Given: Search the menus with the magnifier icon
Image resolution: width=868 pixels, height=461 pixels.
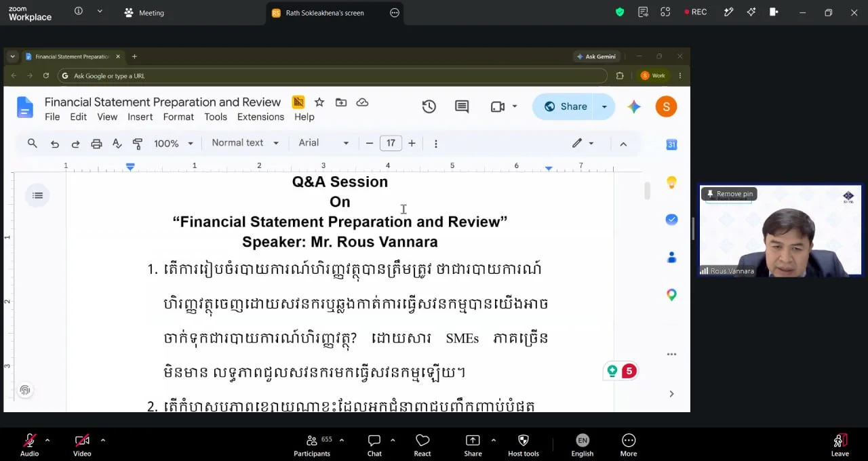Looking at the screenshot, I should pos(32,143).
